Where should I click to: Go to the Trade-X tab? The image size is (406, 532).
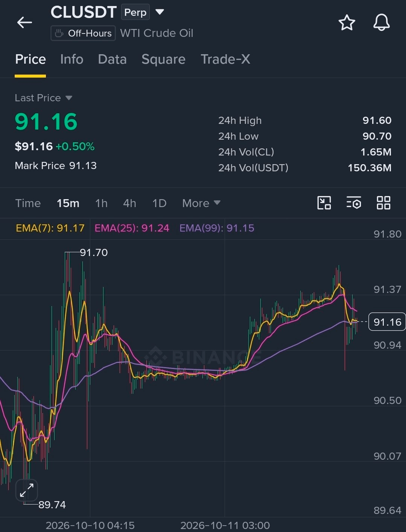coord(225,59)
